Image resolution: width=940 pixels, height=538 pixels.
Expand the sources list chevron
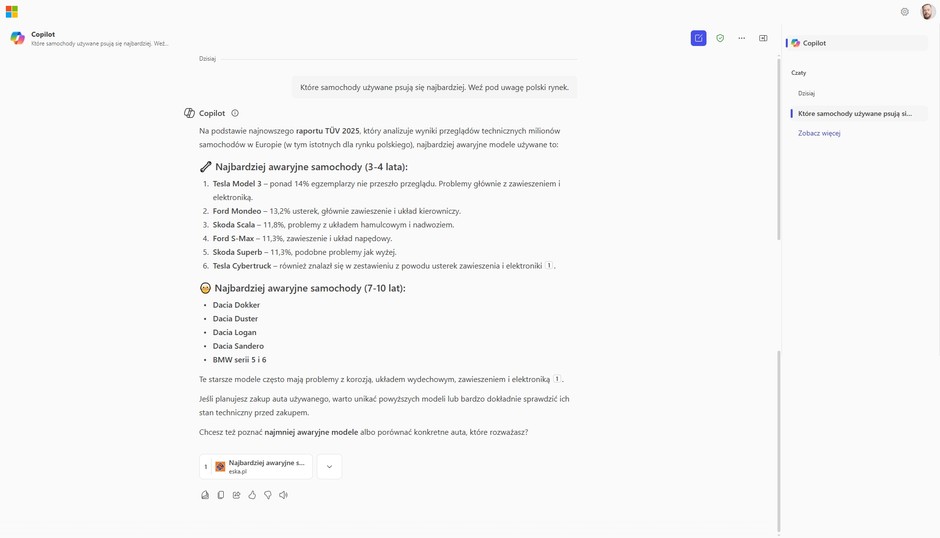pyautogui.click(x=329, y=467)
